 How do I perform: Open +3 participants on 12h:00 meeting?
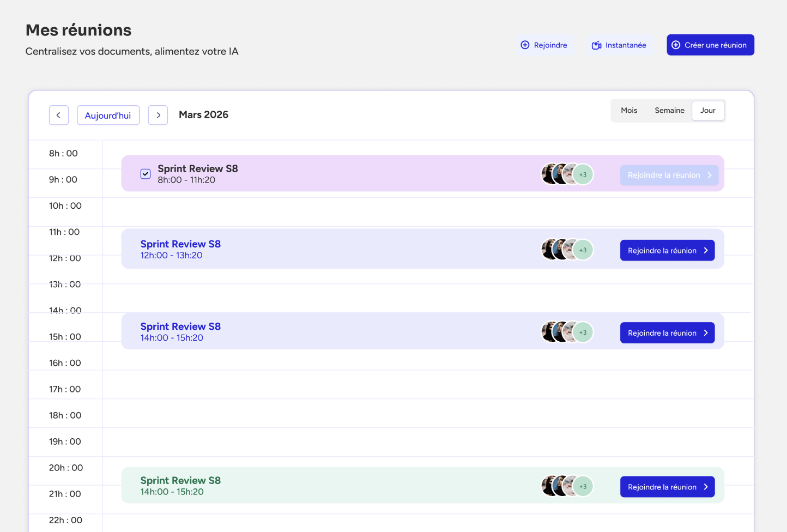583,250
